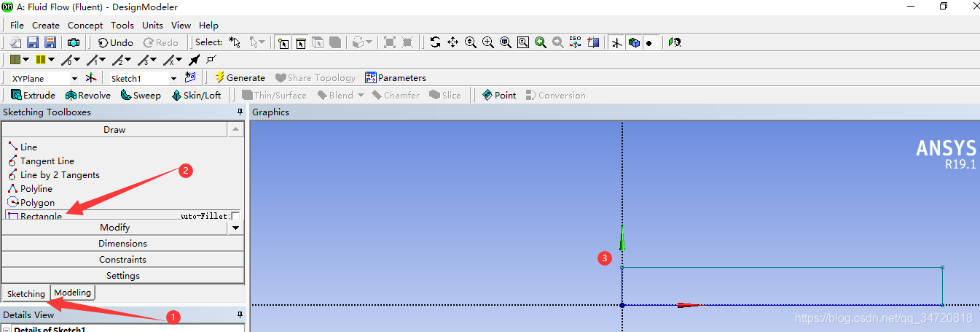
Task: Click the Look At sketch helper icon
Action: click(x=675, y=42)
